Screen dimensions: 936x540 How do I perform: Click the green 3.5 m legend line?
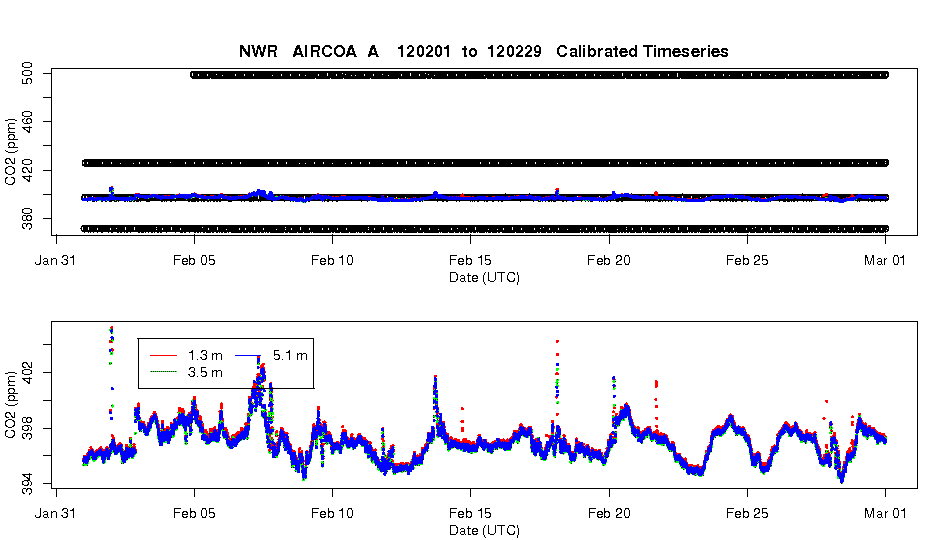click(163, 372)
